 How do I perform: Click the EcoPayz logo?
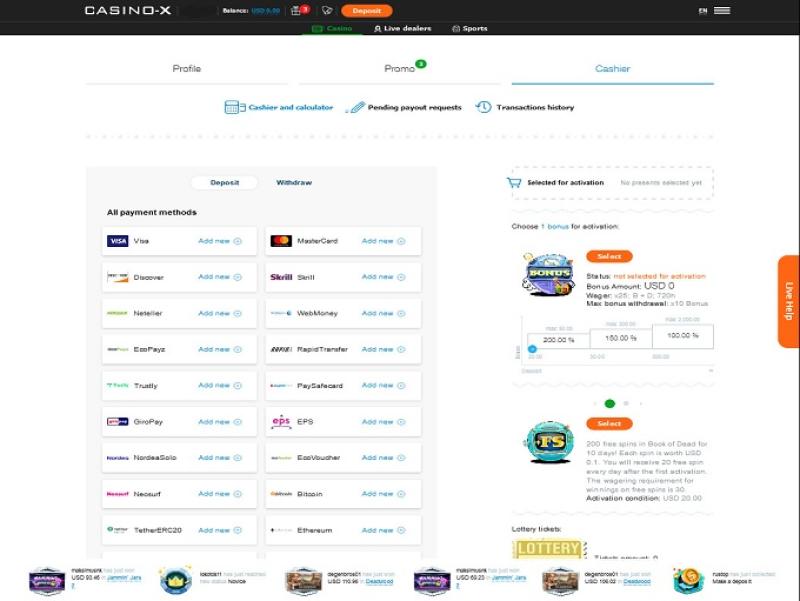[117, 349]
